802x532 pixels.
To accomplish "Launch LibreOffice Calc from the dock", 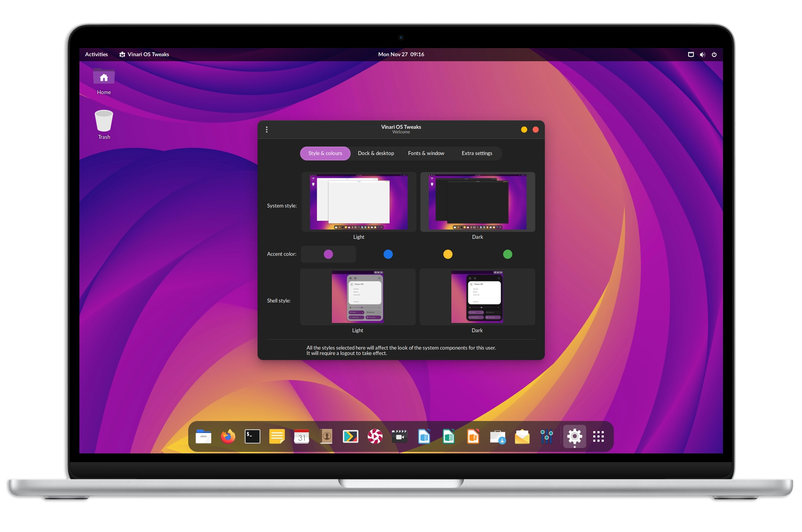I will [x=449, y=436].
